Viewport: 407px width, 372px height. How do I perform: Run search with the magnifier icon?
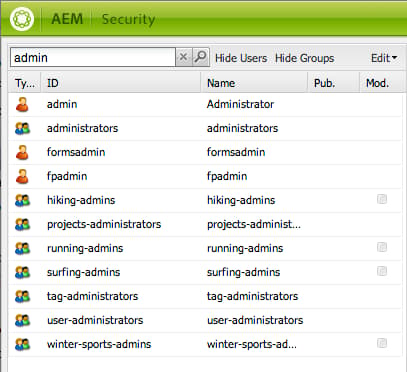(201, 57)
